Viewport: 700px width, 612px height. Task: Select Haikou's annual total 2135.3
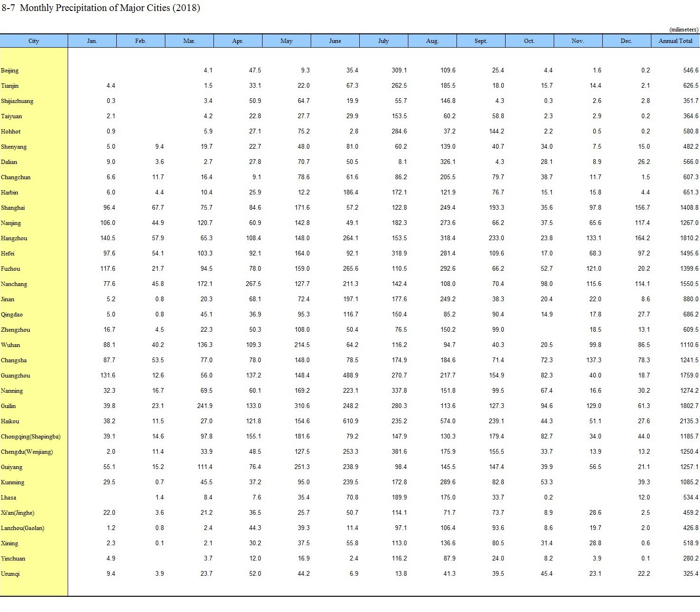[689, 421]
